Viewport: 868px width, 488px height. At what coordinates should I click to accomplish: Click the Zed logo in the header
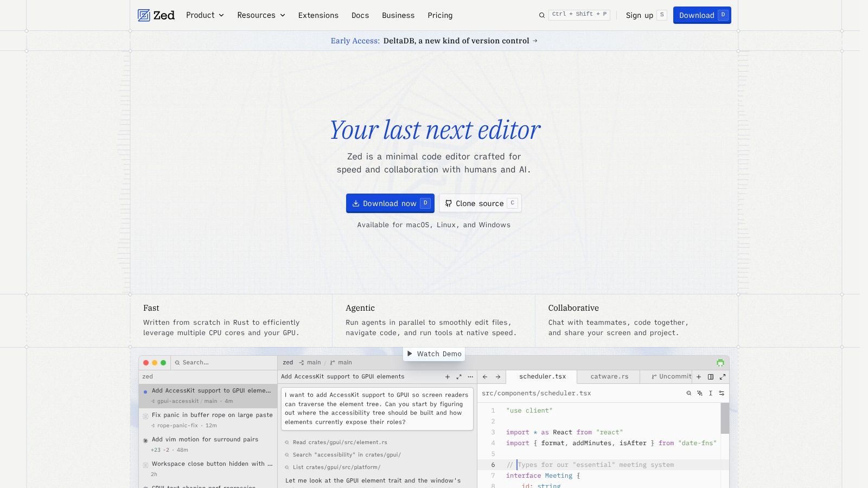pyautogui.click(x=156, y=15)
